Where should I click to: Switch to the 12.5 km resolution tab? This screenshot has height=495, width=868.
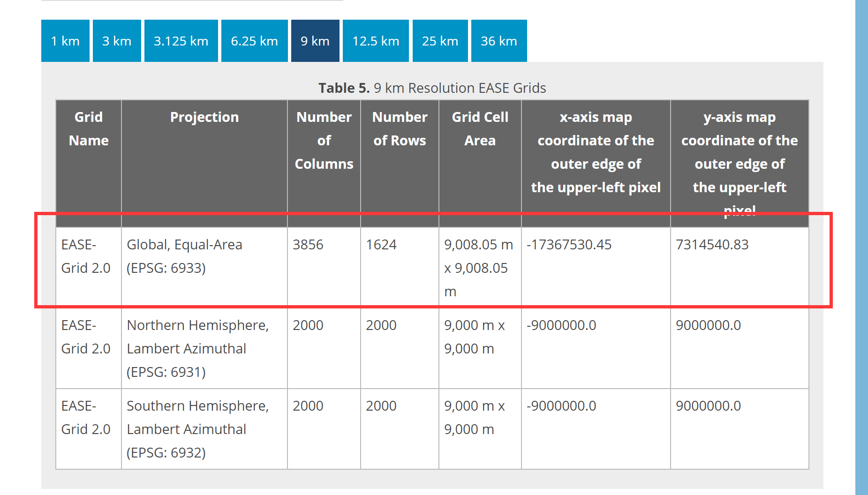click(375, 41)
